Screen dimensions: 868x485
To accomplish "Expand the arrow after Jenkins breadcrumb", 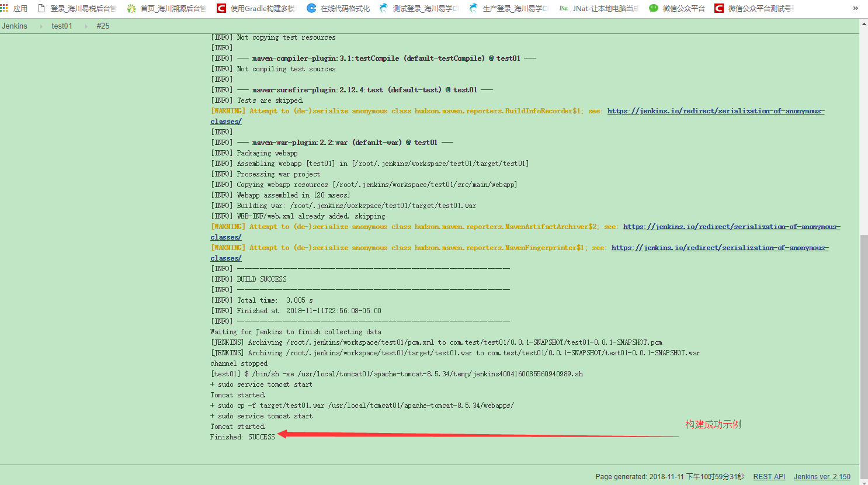I will 41,26.
